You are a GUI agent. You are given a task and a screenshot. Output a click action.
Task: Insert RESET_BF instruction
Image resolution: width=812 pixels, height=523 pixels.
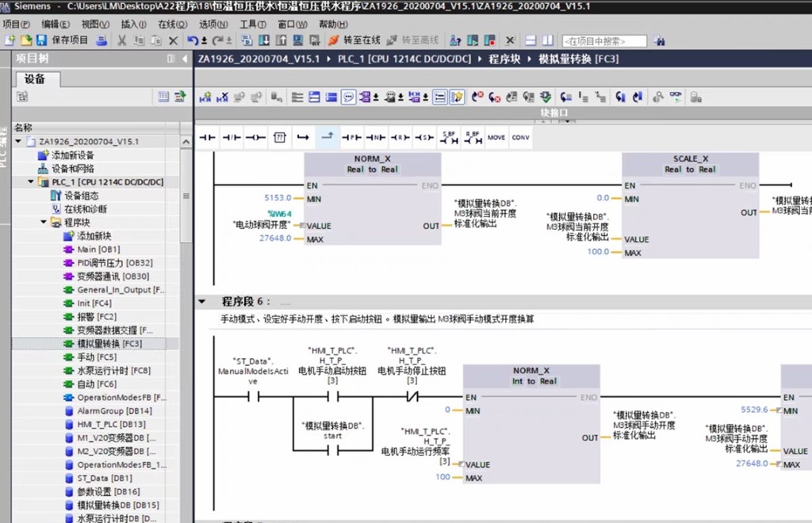pos(473,138)
